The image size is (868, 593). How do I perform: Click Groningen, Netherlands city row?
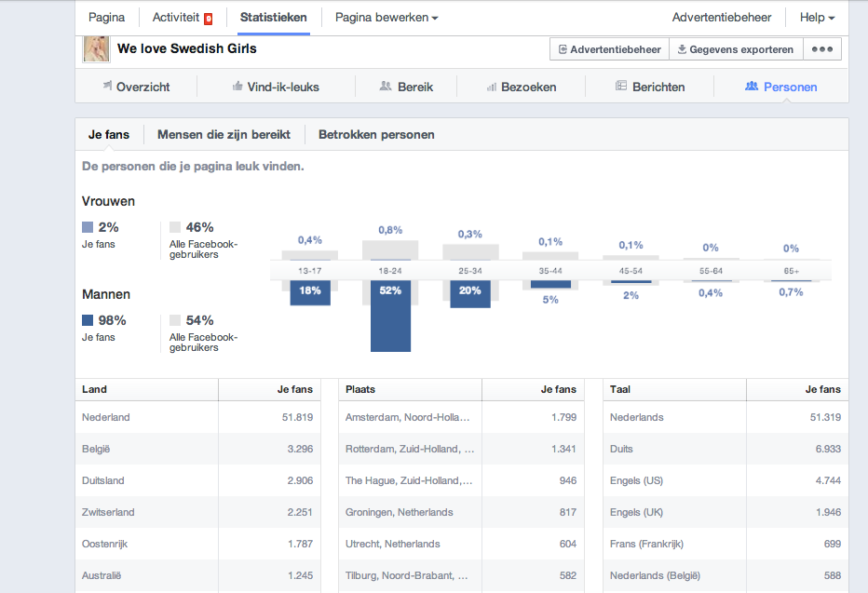pos(461,512)
